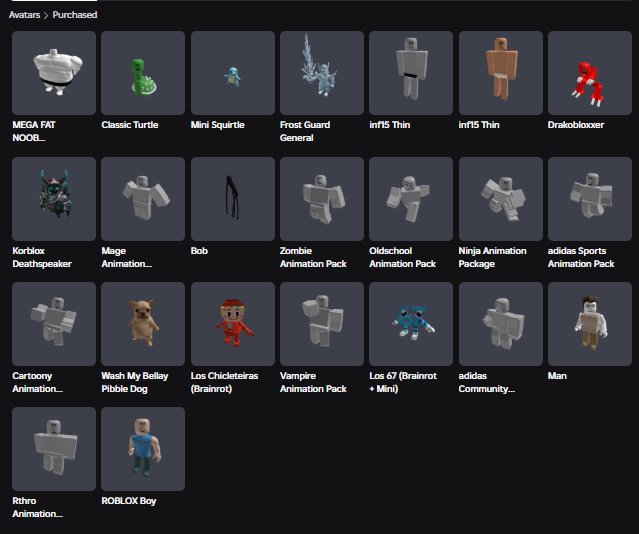Select the Vampire Animation Pack thumbnail
The image size is (639, 534).
tap(322, 324)
